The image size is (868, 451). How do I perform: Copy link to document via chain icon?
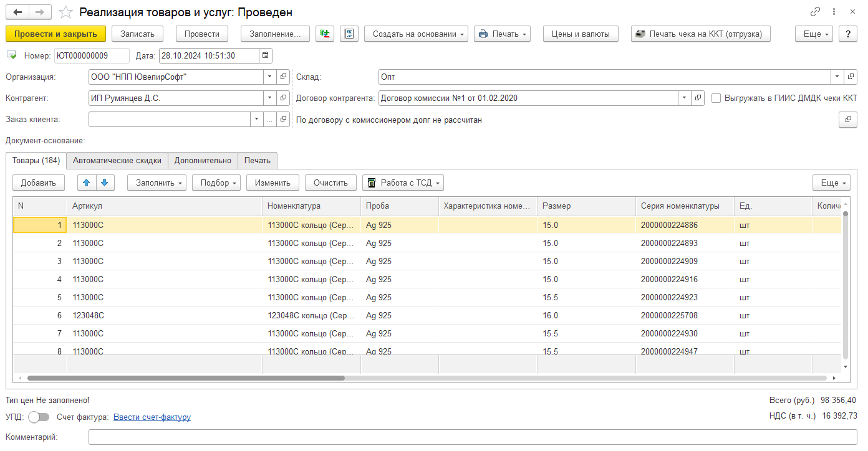click(815, 12)
